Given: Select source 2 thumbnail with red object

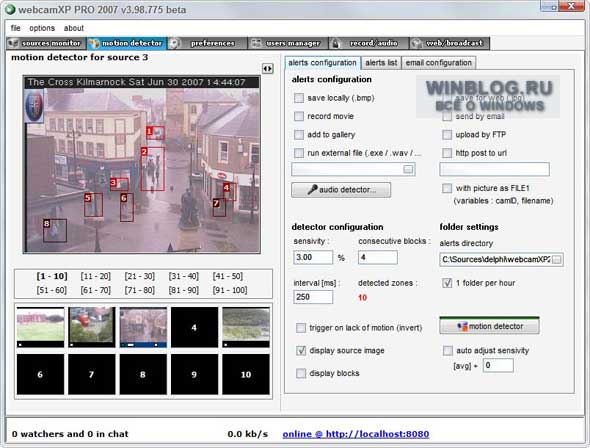Looking at the screenshot, I should 92,327.
